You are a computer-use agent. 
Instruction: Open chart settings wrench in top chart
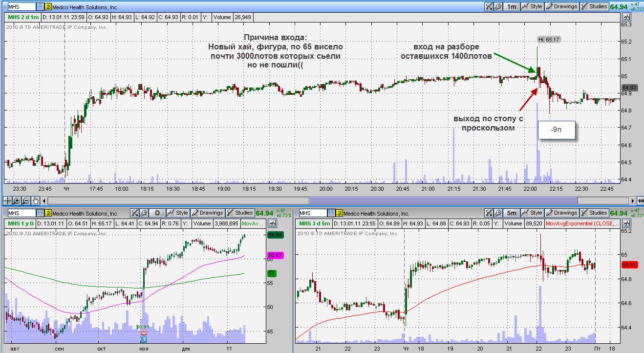498,7
